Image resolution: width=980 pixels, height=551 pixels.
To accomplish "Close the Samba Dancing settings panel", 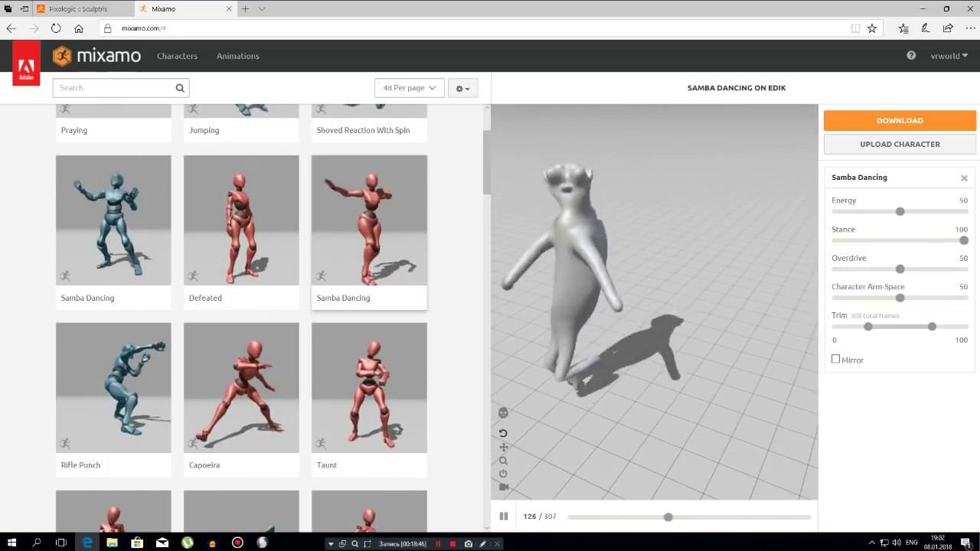I will click(964, 178).
